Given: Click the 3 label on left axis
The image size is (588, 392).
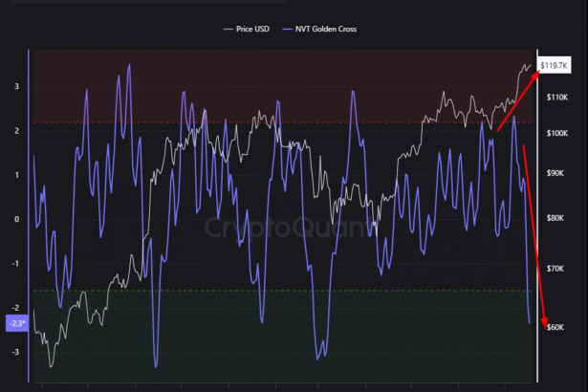Looking at the screenshot, I should tap(16, 86).
